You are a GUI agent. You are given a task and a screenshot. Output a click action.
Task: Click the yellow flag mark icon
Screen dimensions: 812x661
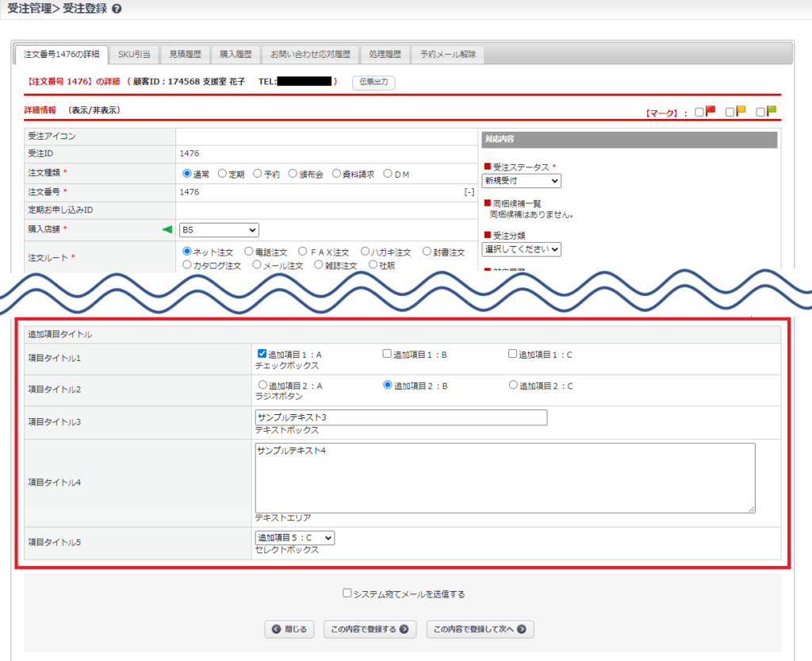tap(741, 111)
